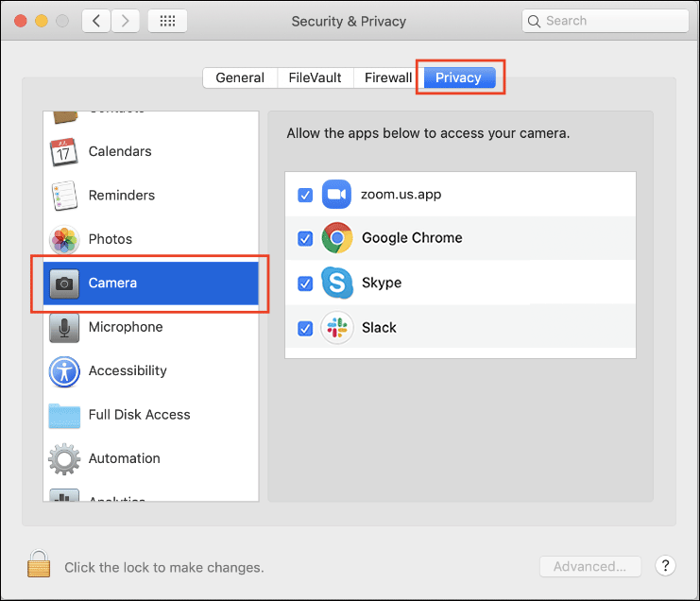Image resolution: width=700 pixels, height=601 pixels.
Task: Uncheck camera access for zoom.us.app
Action: click(x=305, y=195)
